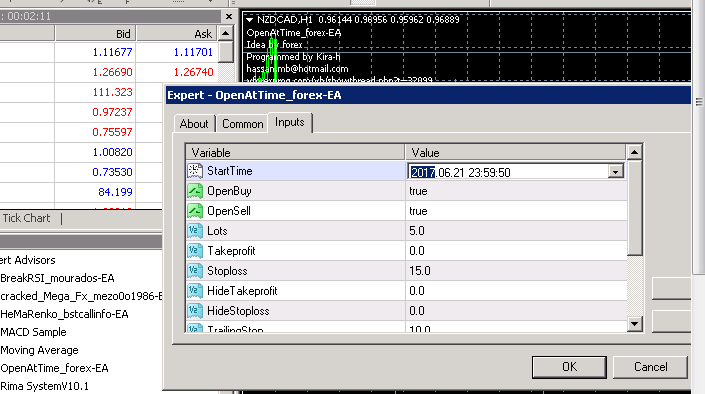Viewport: 705px width, 394px height.
Task: Switch to the About tab
Action: (x=194, y=124)
